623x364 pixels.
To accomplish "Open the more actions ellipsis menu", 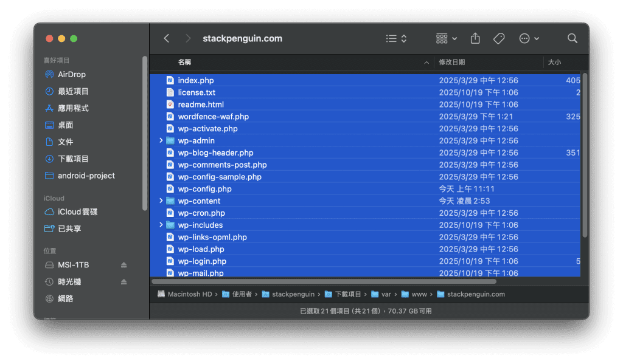I will coord(529,38).
